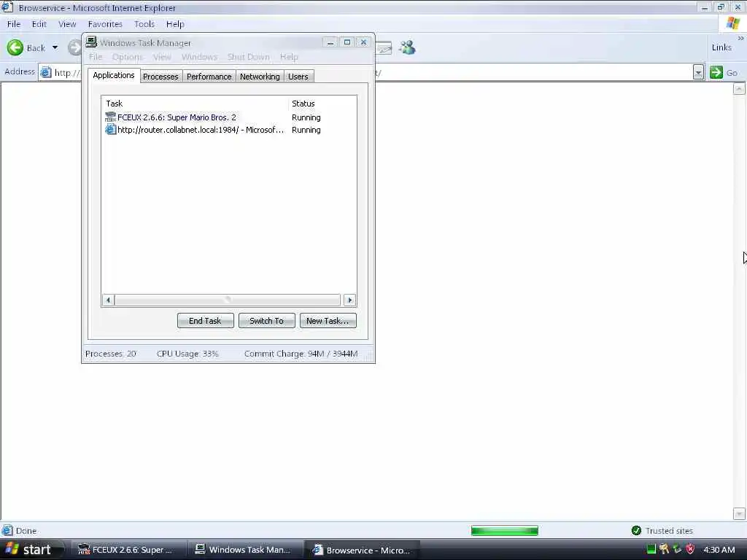This screenshot has height=560, width=747.
Task: Click the green CPU meter tray icon
Action: [651, 549]
